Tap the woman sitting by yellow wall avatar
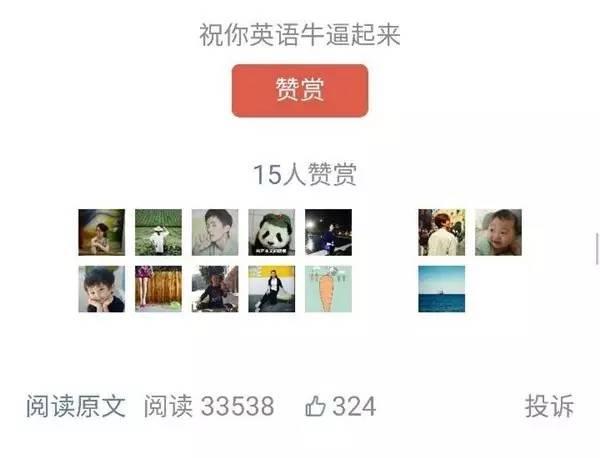Image resolution: width=600 pixels, height=458 pixels. point(272,289)
